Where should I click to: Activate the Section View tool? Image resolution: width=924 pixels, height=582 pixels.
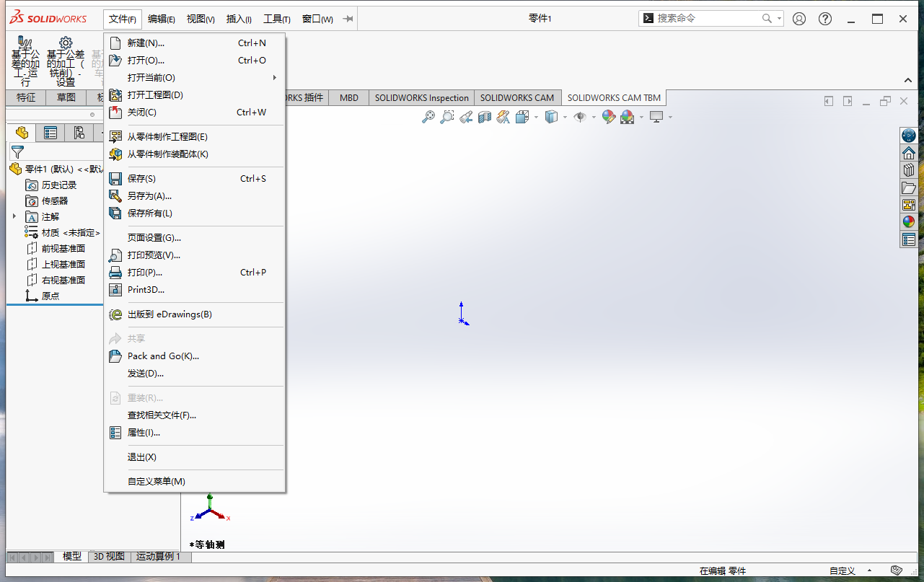click(485, 117)
